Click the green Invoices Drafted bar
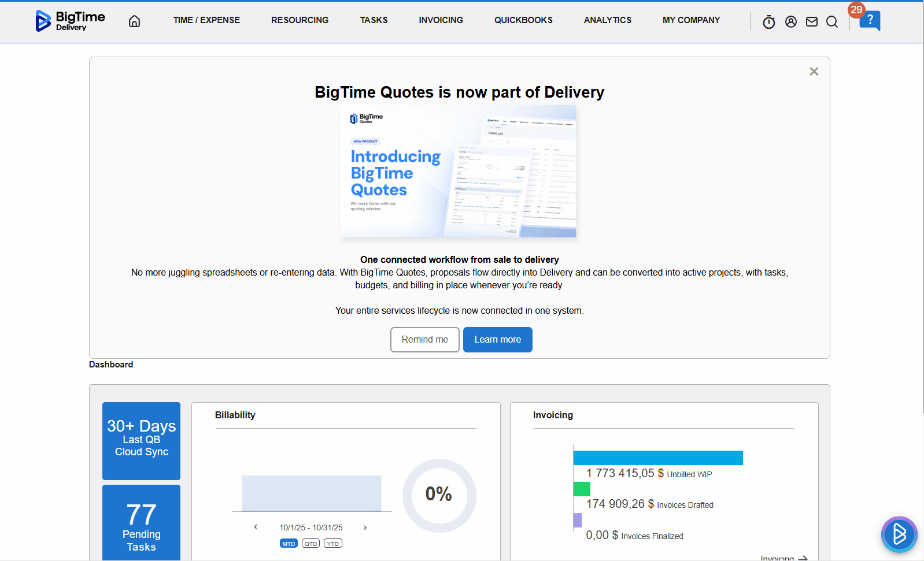 (582, 489)
